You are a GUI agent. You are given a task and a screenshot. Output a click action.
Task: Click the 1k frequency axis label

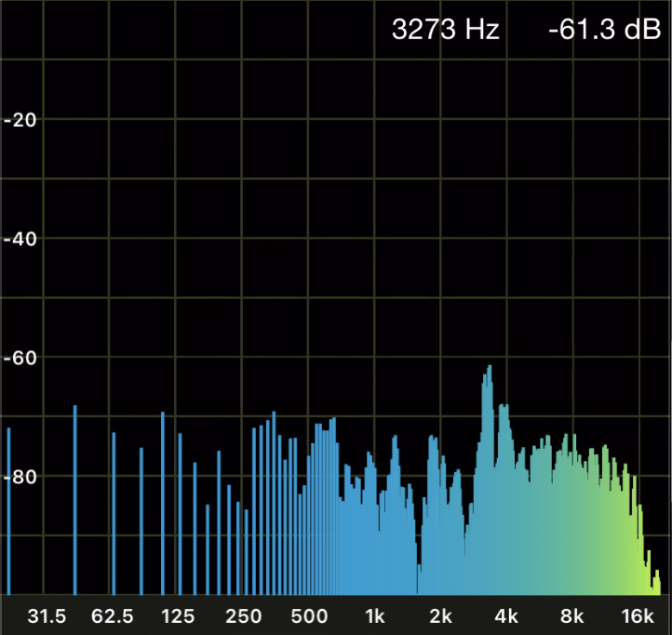(375, 616)
